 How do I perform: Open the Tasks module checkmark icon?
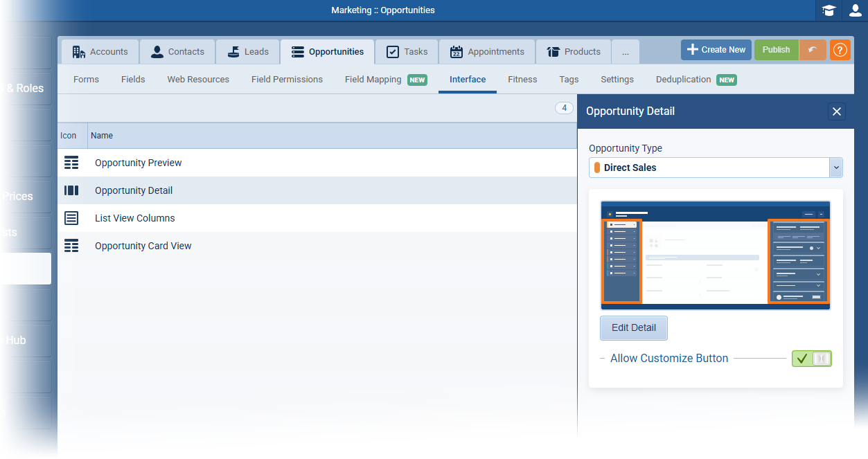392,51
